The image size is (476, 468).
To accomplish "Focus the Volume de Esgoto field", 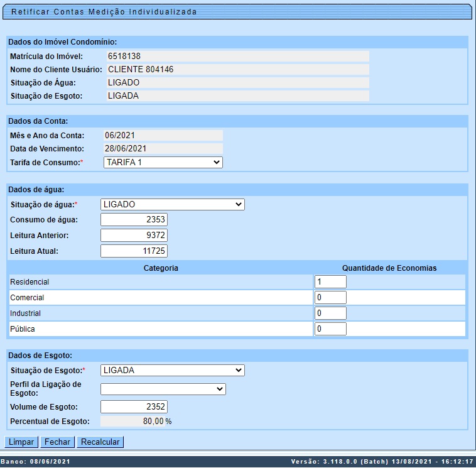I will [134, 406].
